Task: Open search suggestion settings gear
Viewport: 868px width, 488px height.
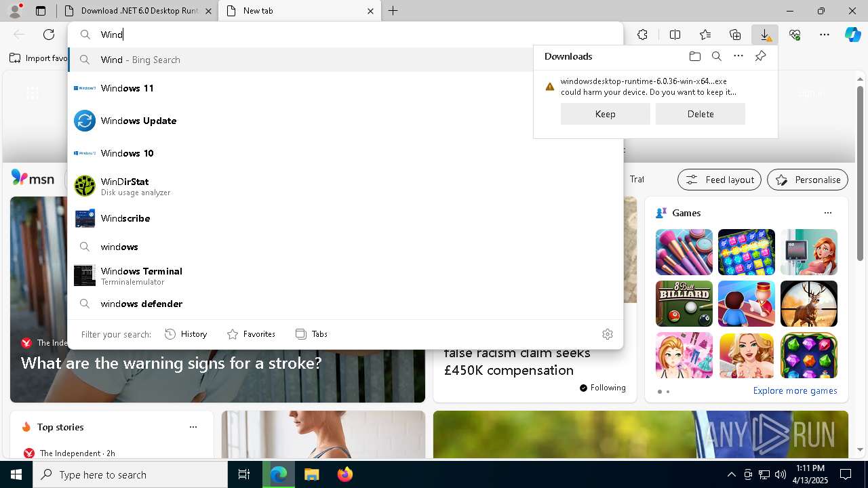Action: pos(608,334)
